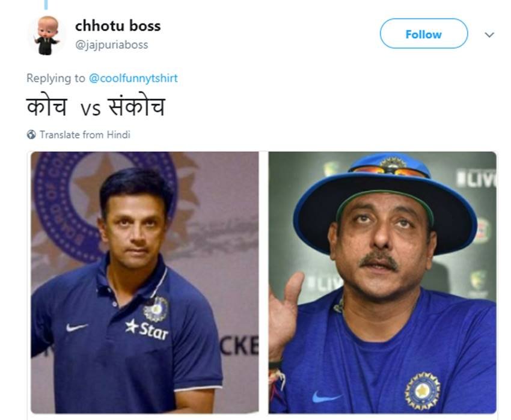Open left photo of man in polo

tap(144, 282)
